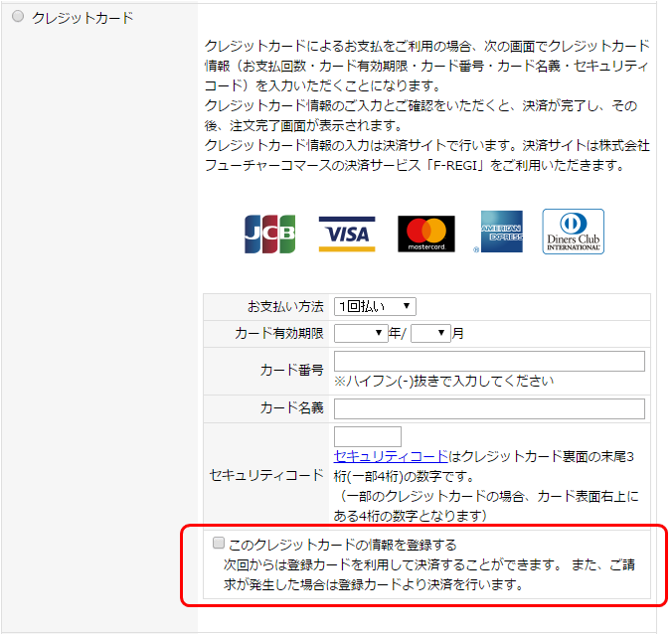Viewport: 672px width, 635px height.
Task: Click the Mastercard logo
Action: 426,234
